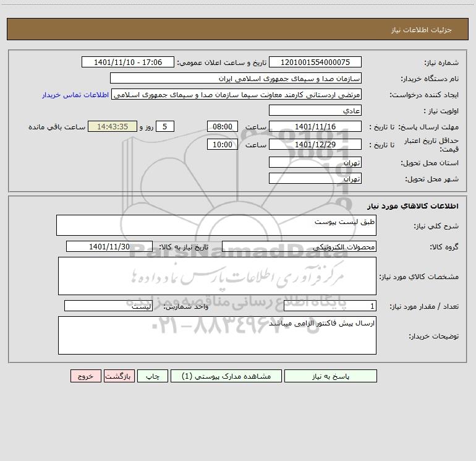Click the price validity time 10:00

tap(222, 144)
